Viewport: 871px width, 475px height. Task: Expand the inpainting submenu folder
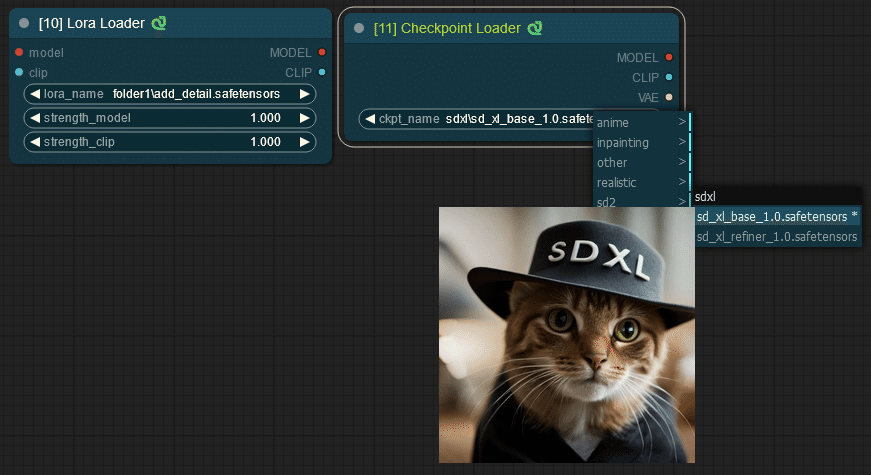coord(642,143)
